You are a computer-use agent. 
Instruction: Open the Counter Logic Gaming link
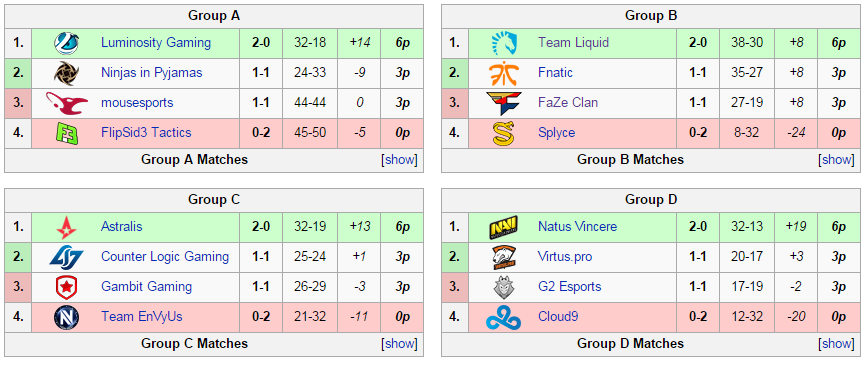pyautogui.click(x=165, y=257)
